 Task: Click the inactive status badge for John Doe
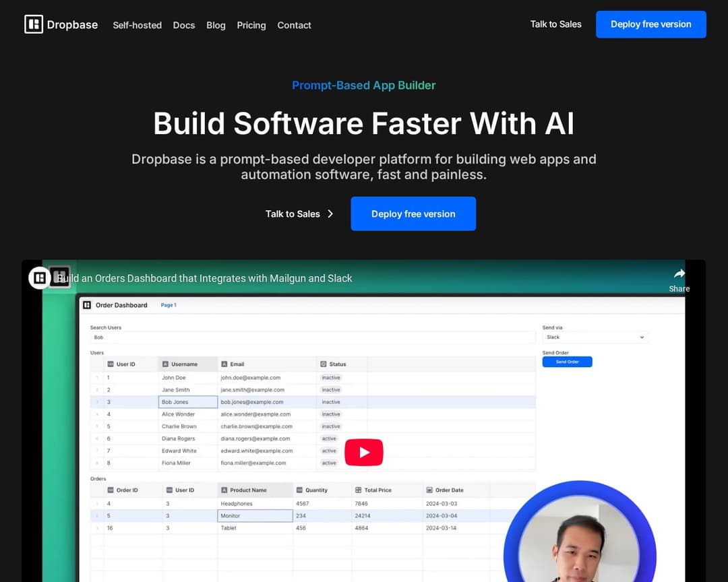331,378
